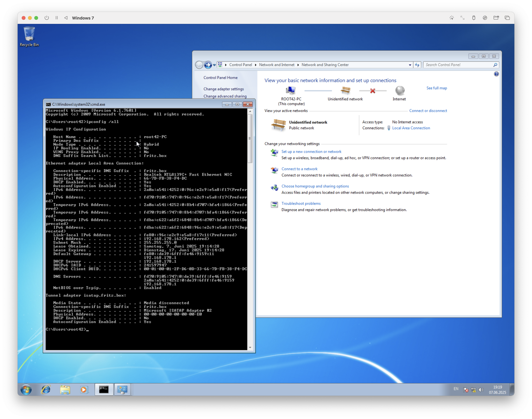The width and height of the screenshot is (532, 419).
Task: Click the Network and Internet breadcrumb segment
Action: 277,65
